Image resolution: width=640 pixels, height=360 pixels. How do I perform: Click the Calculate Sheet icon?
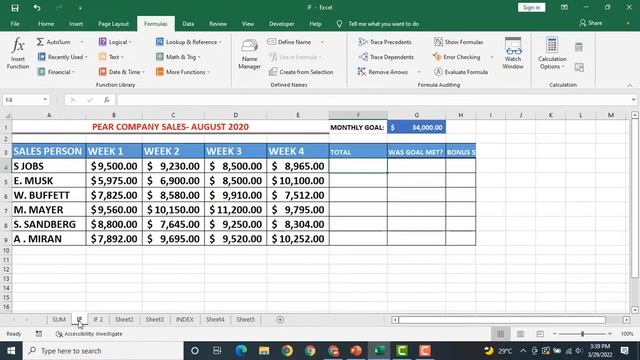coord(579,67)
